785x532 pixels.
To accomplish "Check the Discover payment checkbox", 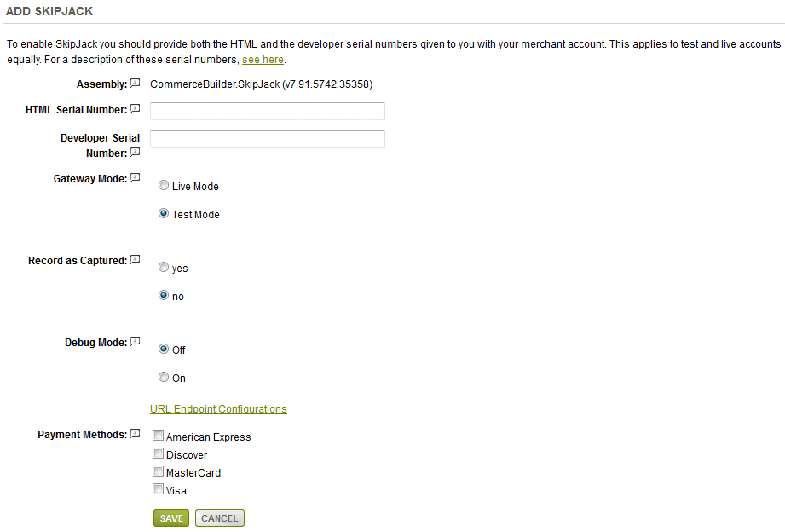I will pyautogui.click(x=158, y=454).
